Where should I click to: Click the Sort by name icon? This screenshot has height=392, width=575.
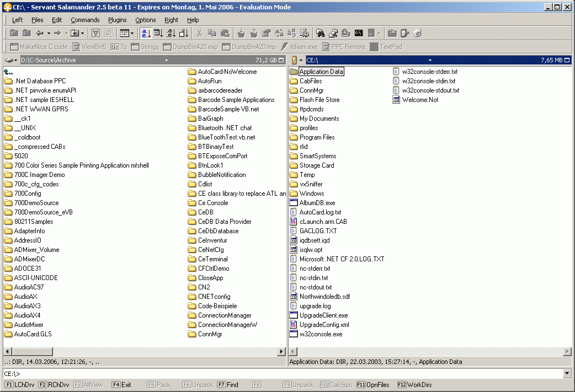pos(146,33)
